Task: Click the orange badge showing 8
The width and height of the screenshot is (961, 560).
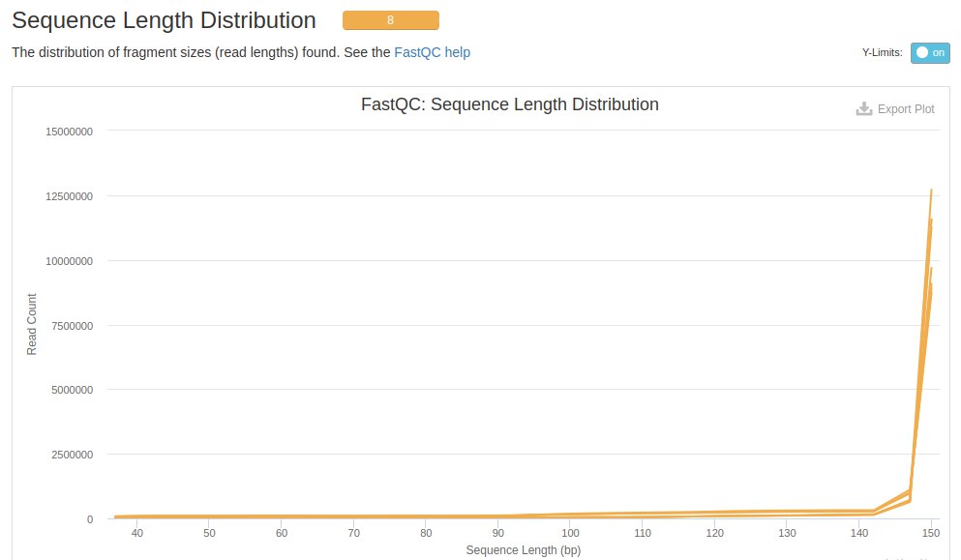Action: tap(390, 20)
